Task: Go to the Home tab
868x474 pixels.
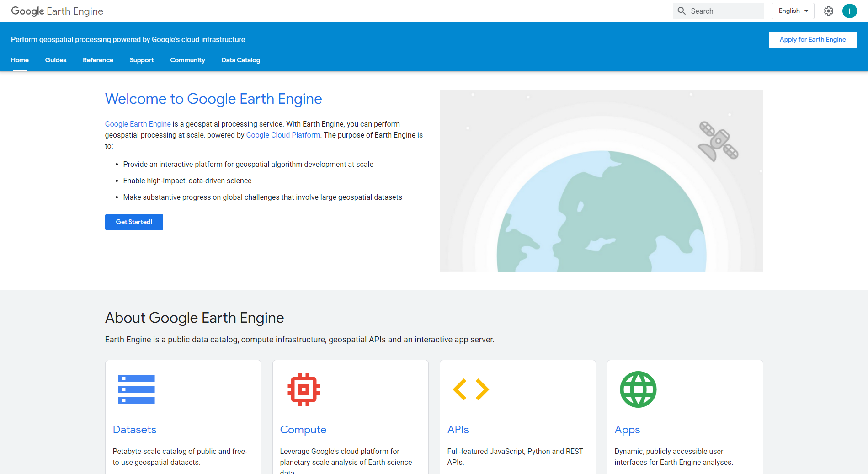Action: coord(20,60)
